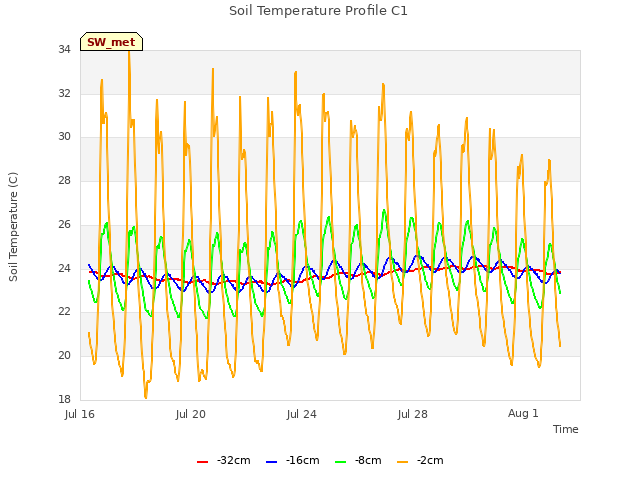Click the Time axis label

(x=566, y=429)
